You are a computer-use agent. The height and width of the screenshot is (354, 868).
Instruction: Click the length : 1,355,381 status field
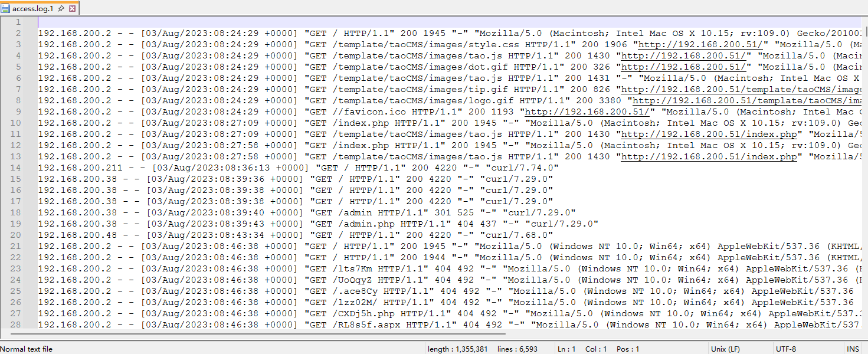pyautogui.click(x=457, y=349)
